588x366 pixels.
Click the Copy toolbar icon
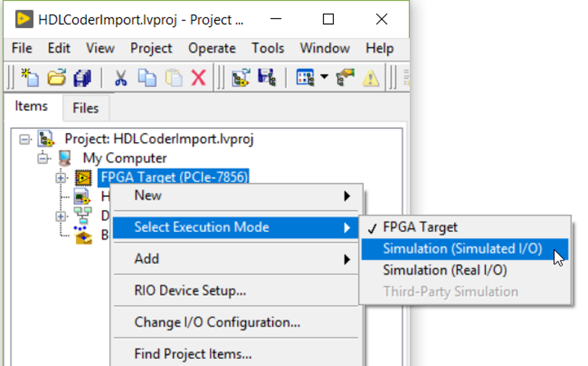tap(148, 78)
